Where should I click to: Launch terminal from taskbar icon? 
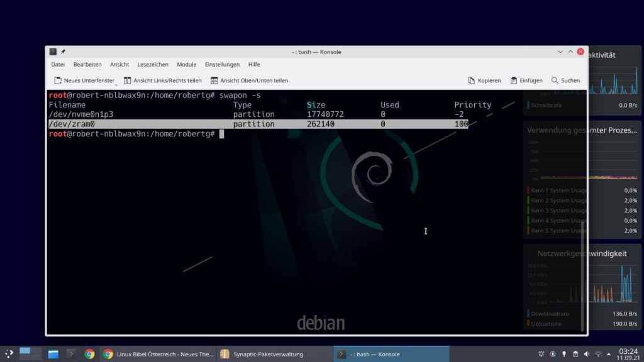pos(71,354)
